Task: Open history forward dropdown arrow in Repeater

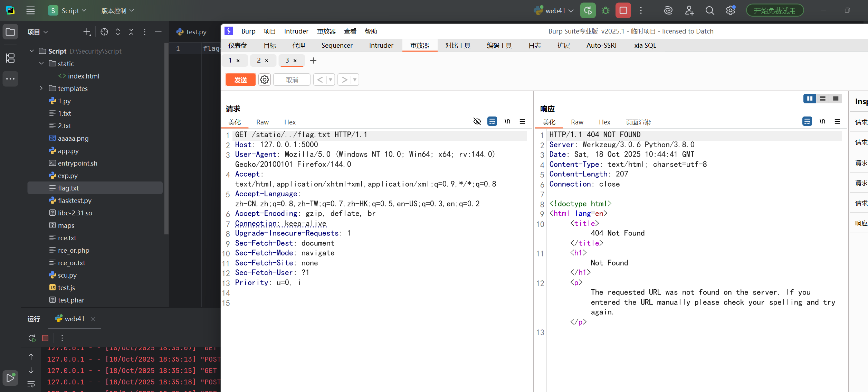Action: [x=355, y=80]
